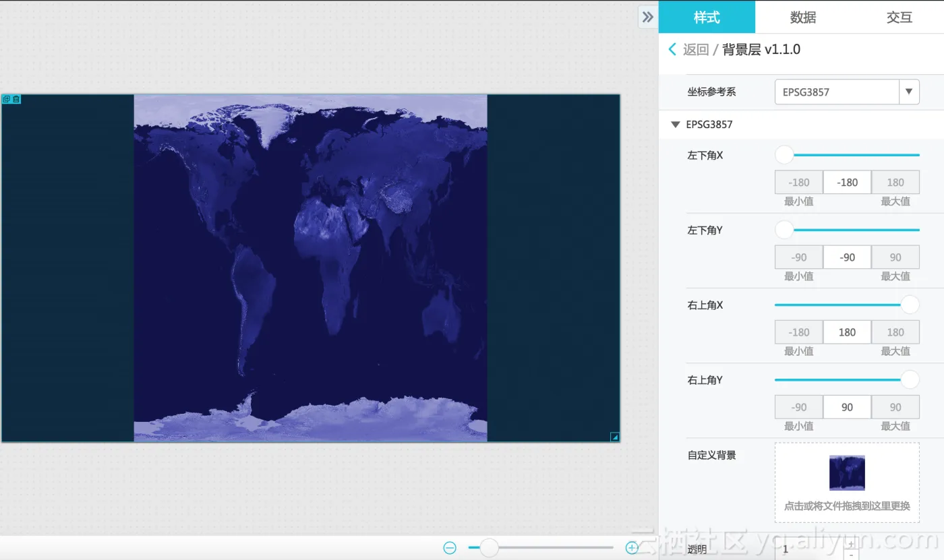944x560 pixels.
Task: Click 右上角Y maximum value box
Action: [895, 406]
